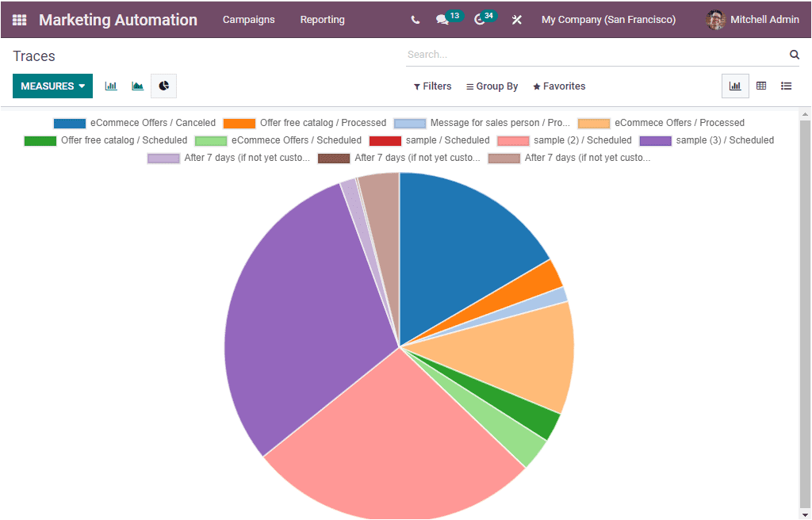Image resolution: width=812 pixels, height=520 pixels.
Task: Switch to the pie chart visualization
Action: pos(163,86)
